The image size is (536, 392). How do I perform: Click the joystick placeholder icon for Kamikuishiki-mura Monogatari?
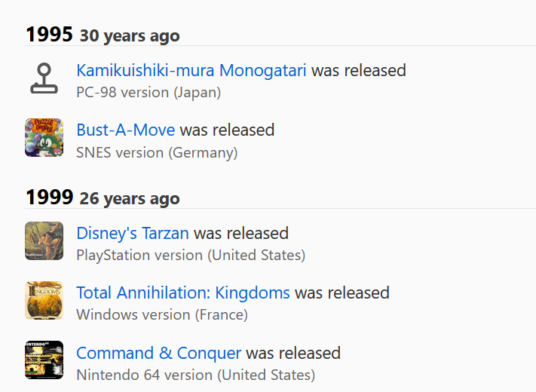tap(44, 78)
